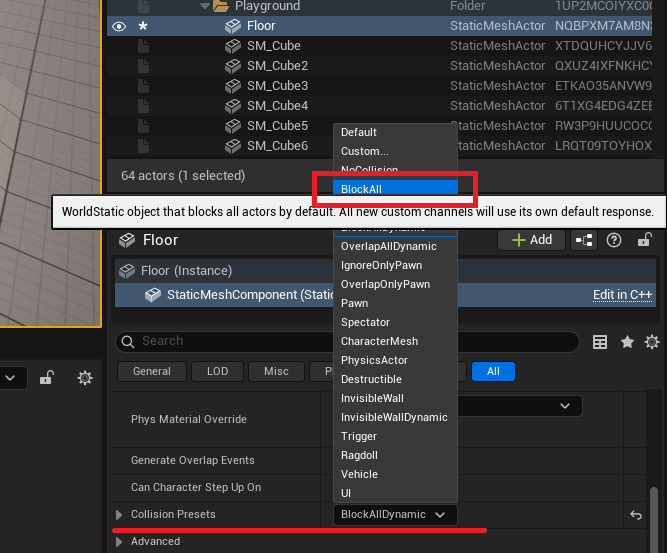Click the SM_Cube3 mesh icon
Viewport: 667px width, 553px height.
[x=233, y=86]
